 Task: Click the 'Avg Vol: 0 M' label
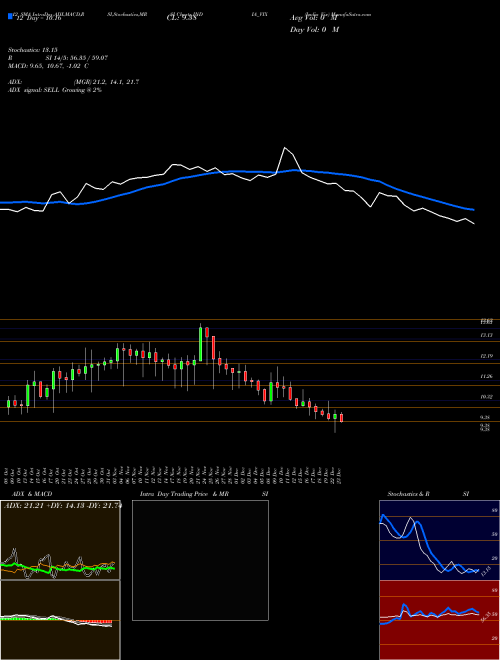[313, 18]
